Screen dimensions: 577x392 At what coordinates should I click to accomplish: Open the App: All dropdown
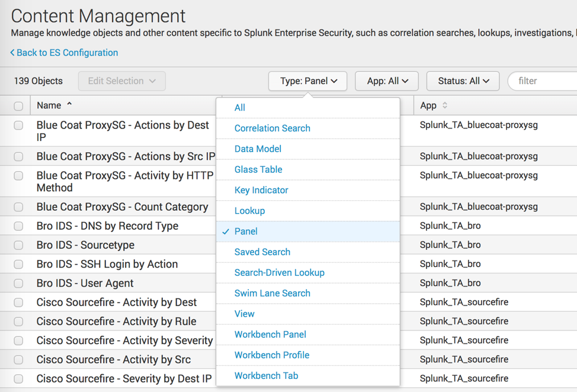tap(386, 81)
